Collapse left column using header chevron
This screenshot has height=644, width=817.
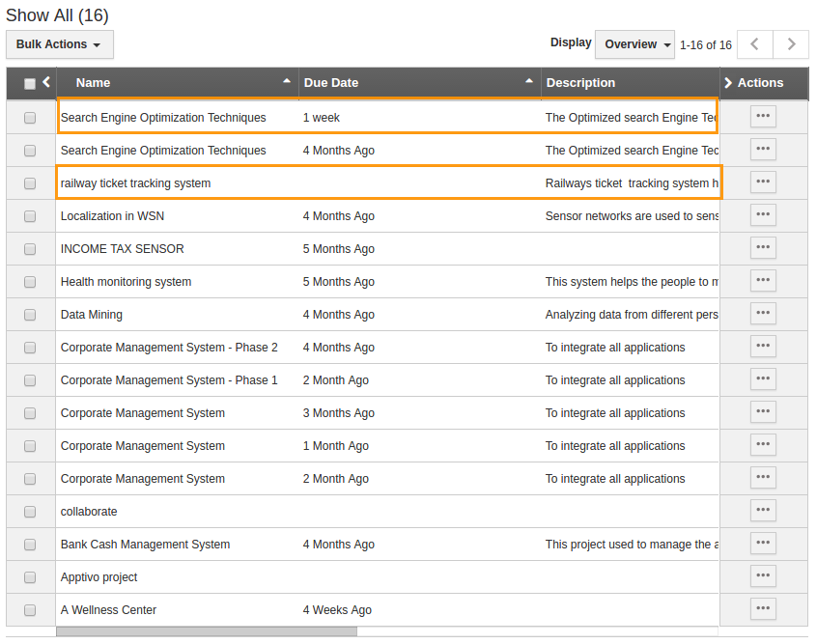pos(46,82)
